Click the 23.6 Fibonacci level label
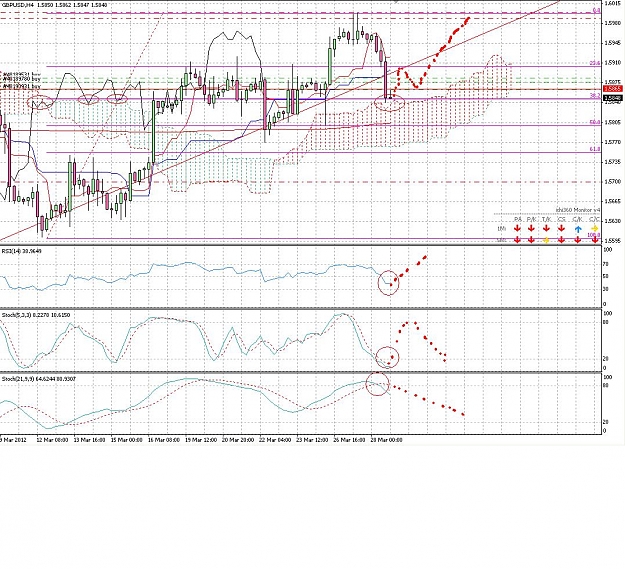Screen dimensions: 625x569 [x=595, y=63]
